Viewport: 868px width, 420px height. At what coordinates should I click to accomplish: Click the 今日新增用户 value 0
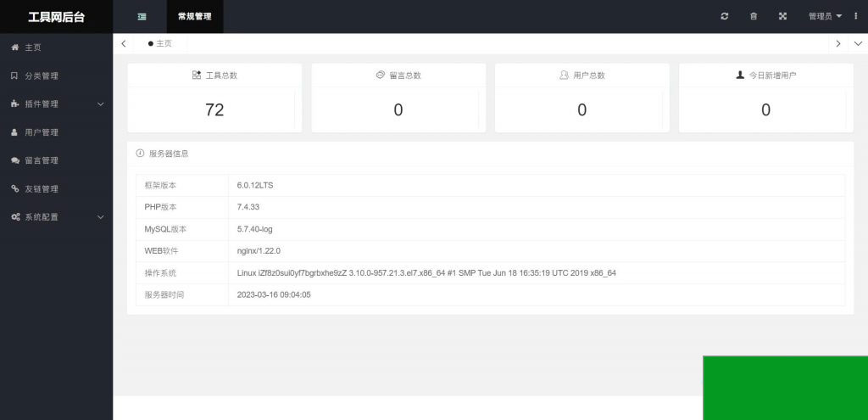coord(765,109)
